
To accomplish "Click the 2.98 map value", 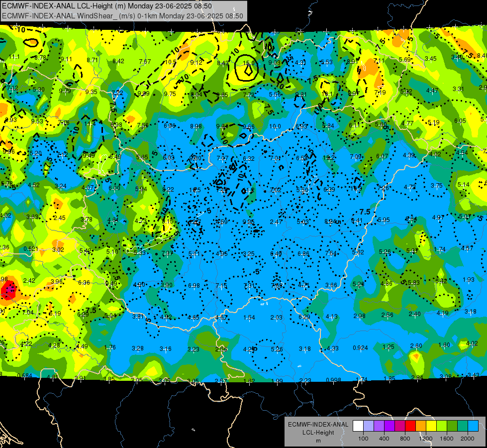I will tap(360, 316).
